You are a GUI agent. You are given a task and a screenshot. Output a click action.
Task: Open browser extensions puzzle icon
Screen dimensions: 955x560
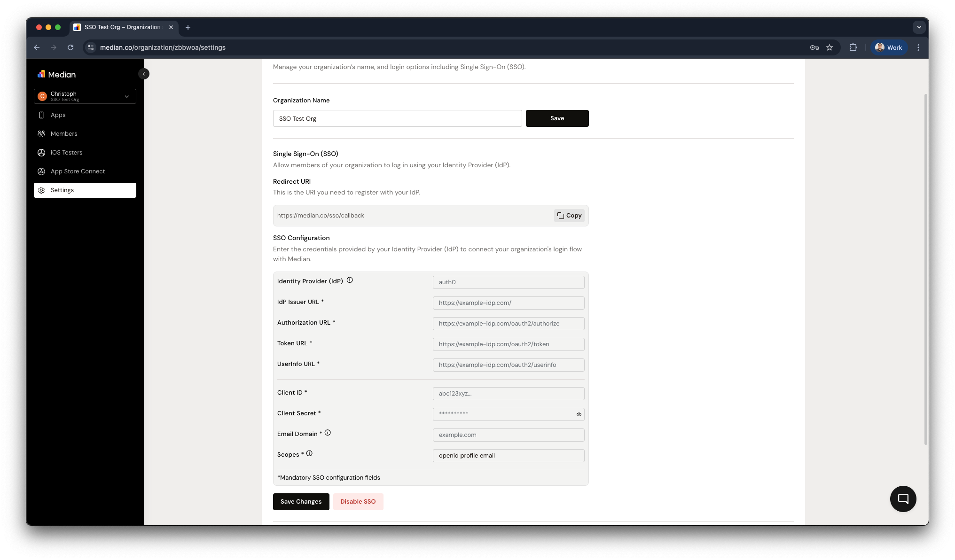click(x=853, y=47)
